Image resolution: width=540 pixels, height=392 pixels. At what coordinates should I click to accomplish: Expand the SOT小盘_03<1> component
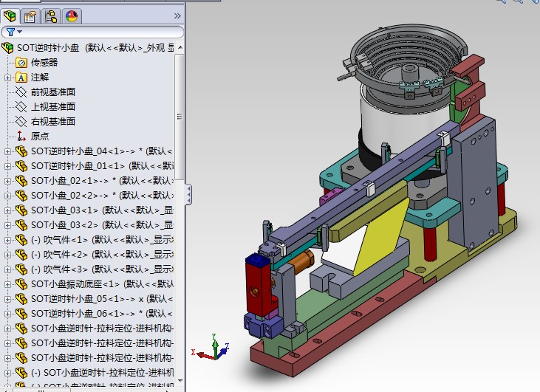point(7,210)
